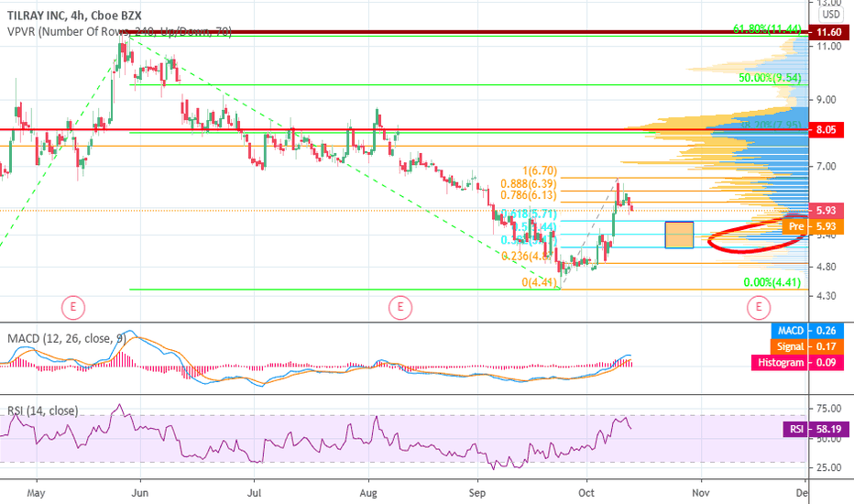The height and width of the screenshot is (504, 854).
Task: Click the USD currency label
Action: (x=830, y=15)
